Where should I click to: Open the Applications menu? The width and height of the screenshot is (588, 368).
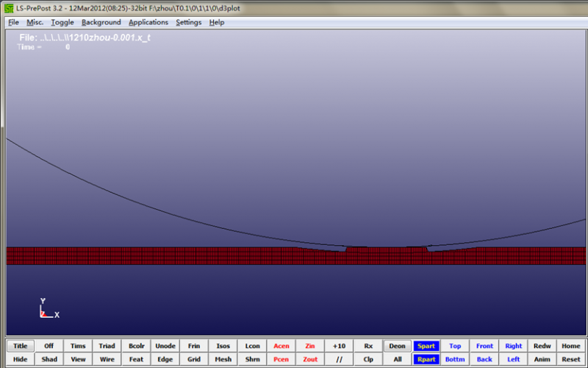[148, 23]
